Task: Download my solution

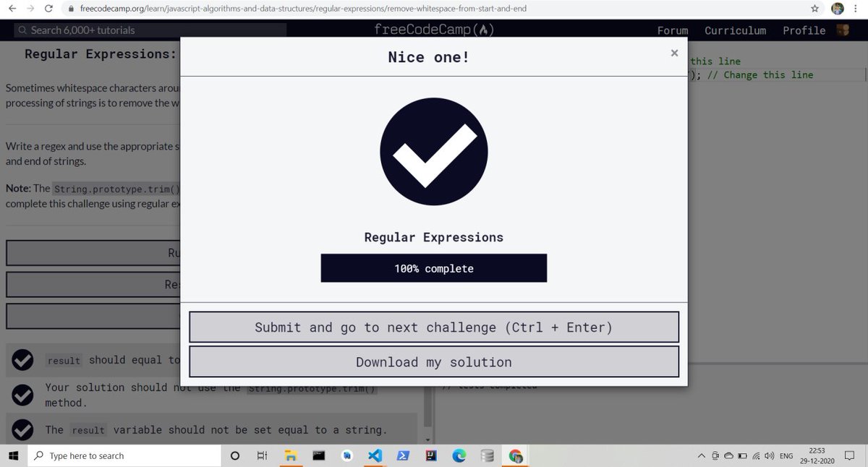Action: click(433, 361)
